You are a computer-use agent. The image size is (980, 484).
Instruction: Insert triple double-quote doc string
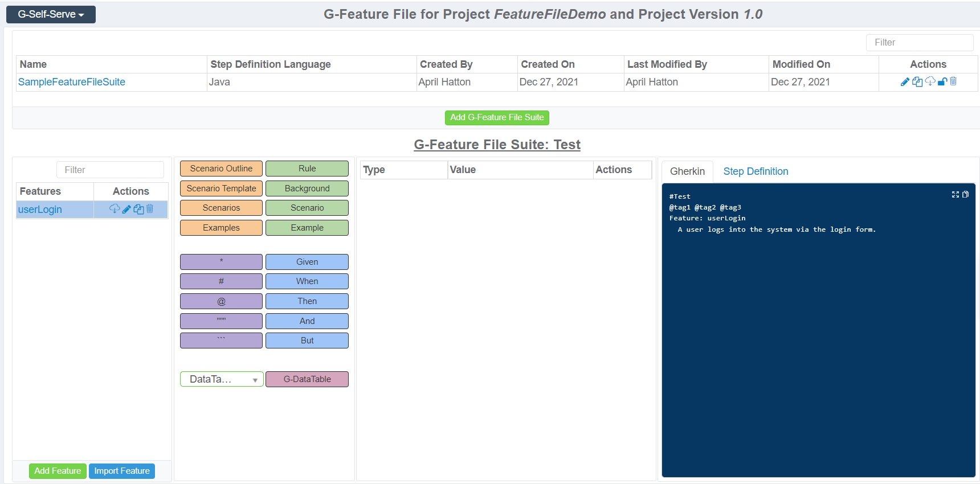(x=221, y=321)
